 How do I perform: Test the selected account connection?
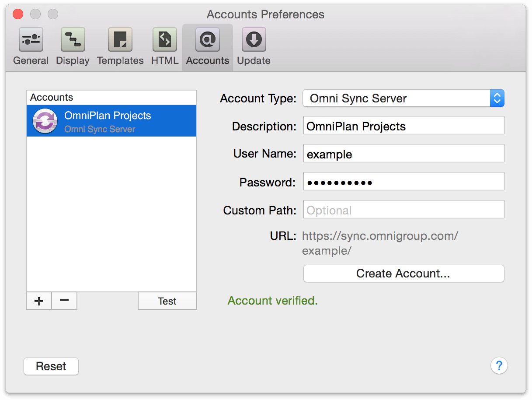[x=167, y=301]
